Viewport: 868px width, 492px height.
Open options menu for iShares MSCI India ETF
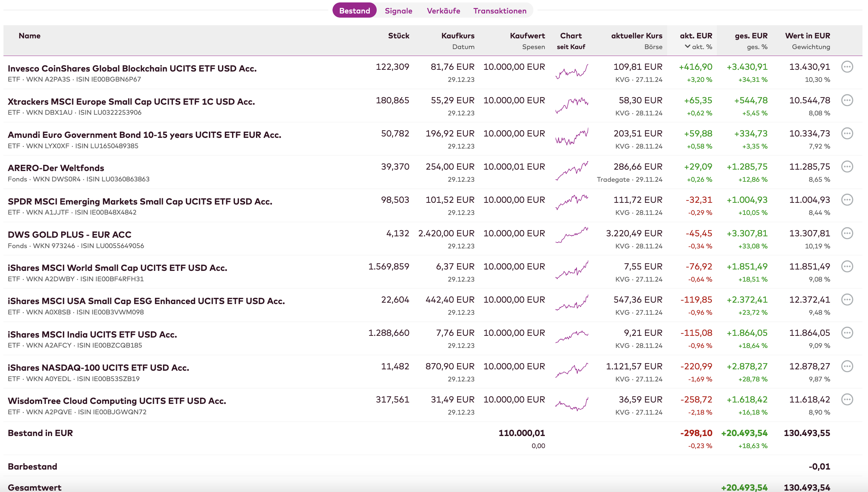[x=847, y=333]
